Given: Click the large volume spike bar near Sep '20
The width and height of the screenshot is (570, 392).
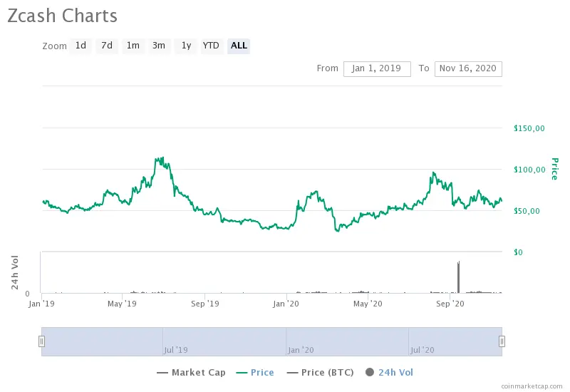Looking at the screenshot, I should (x=458, y=277).
